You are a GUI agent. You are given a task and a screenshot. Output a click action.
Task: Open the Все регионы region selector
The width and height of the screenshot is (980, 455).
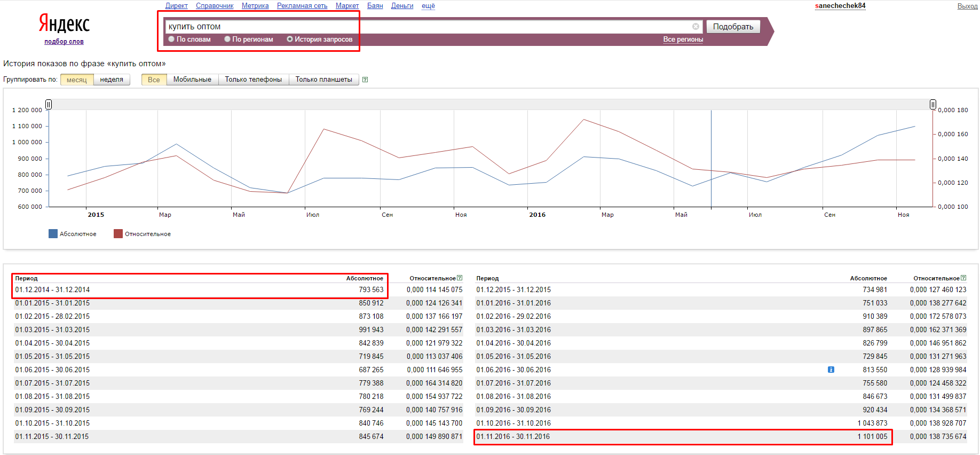[x=683, y=40]
